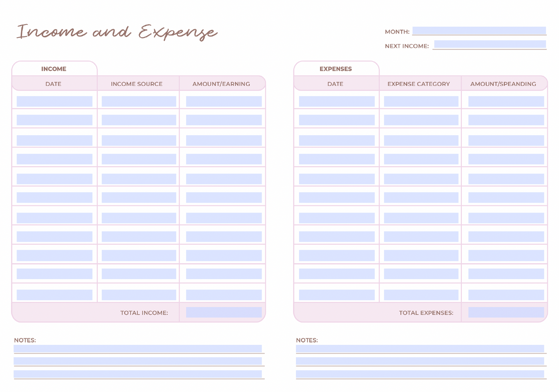Click the EXPENSES table tab label
559x392 pixels.
coord(336,69)
